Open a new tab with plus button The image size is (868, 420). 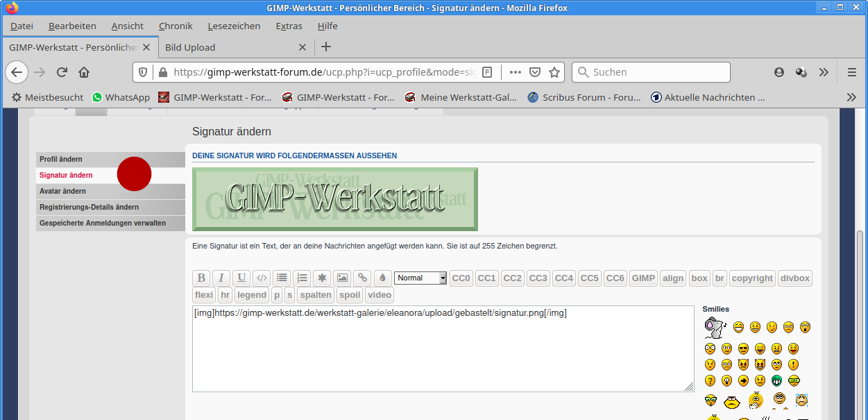tap(326, 47)
